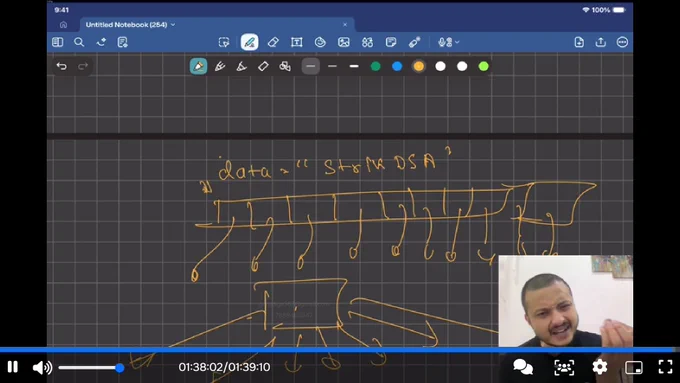The height and width of the screenshot is (383, 680).
Task: Choose the selected stroke thickness
Action: pos(311,66)
